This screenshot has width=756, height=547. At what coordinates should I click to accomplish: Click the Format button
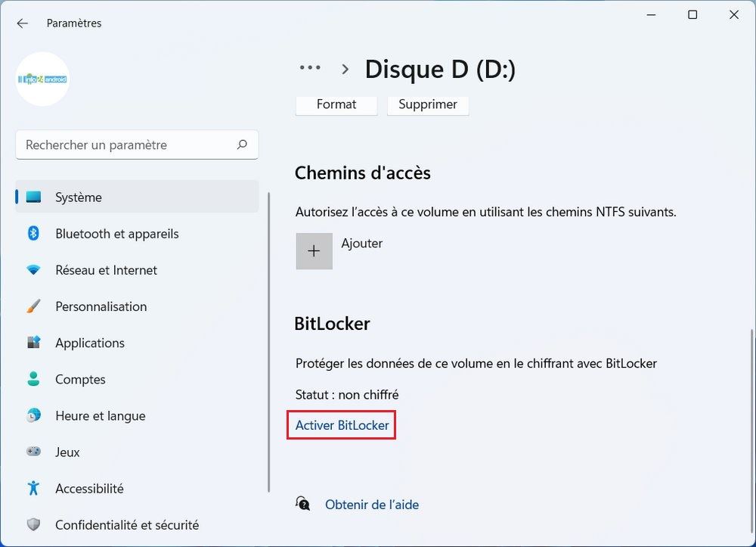point(336,104)
